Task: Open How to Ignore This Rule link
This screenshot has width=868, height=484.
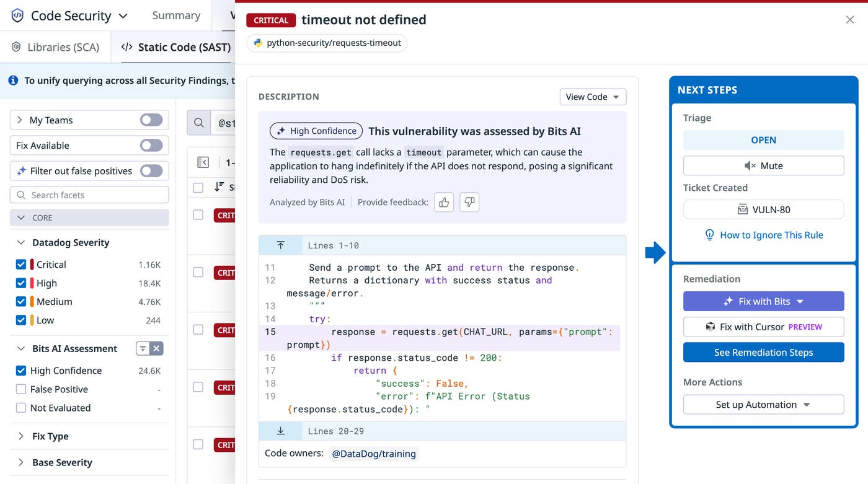Action: tap(771, 235)
